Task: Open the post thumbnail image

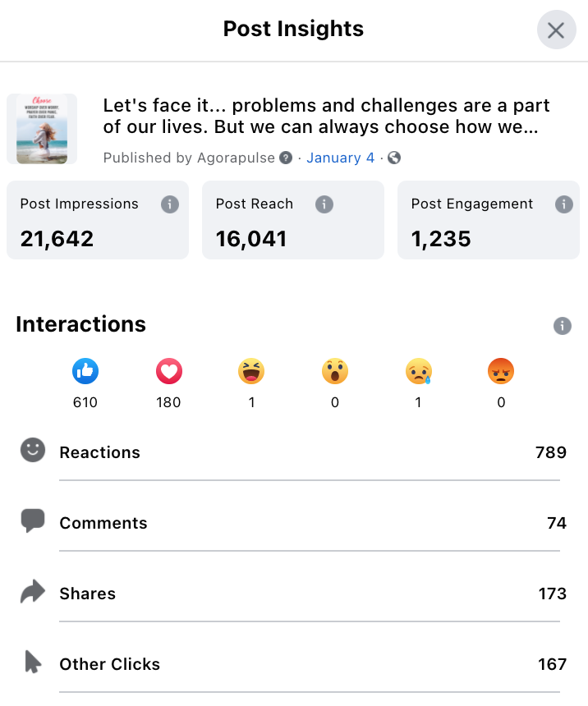Action: pos(42,129)
